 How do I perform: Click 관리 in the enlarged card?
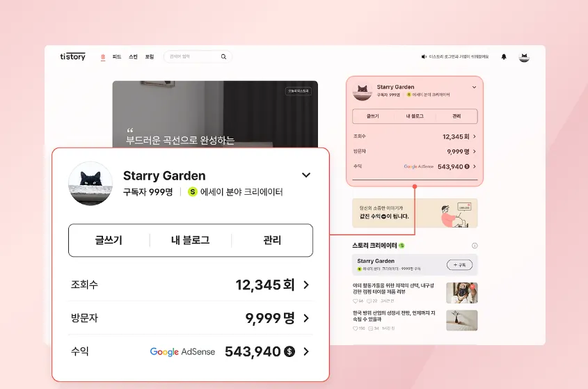click(272, 241)
